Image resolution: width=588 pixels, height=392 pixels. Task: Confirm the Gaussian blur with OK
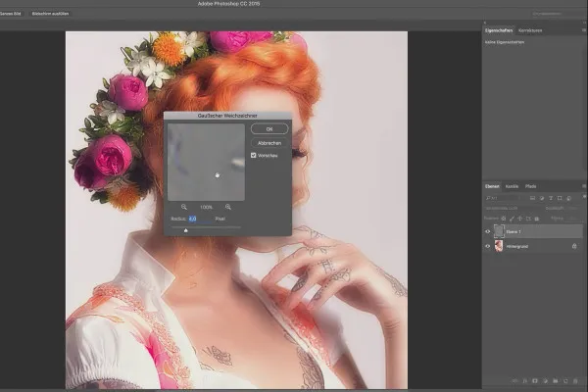(269, 128)
